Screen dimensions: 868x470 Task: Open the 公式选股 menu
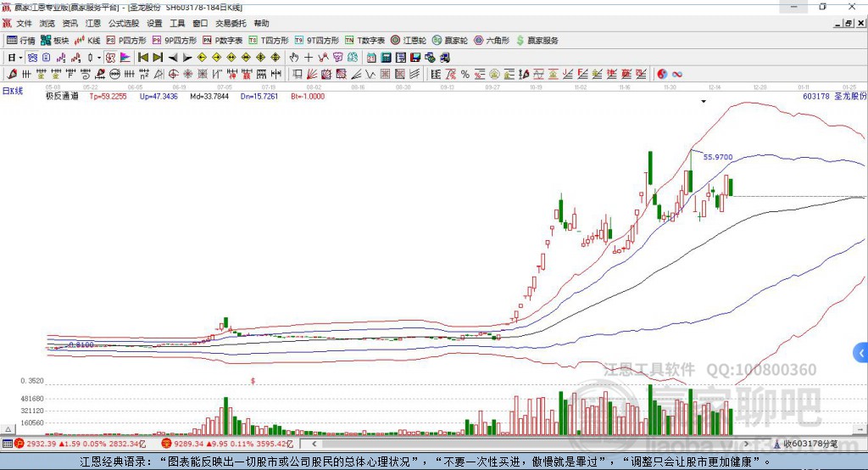pos(123,24)
